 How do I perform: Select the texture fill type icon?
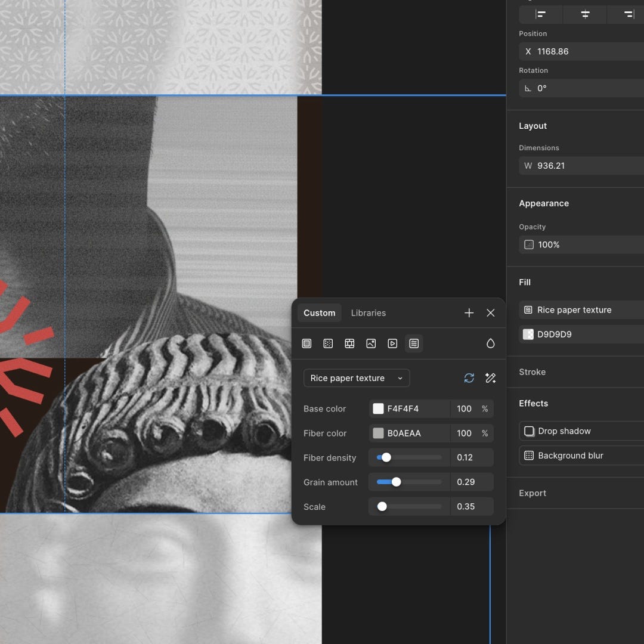[x=414, y=343]
